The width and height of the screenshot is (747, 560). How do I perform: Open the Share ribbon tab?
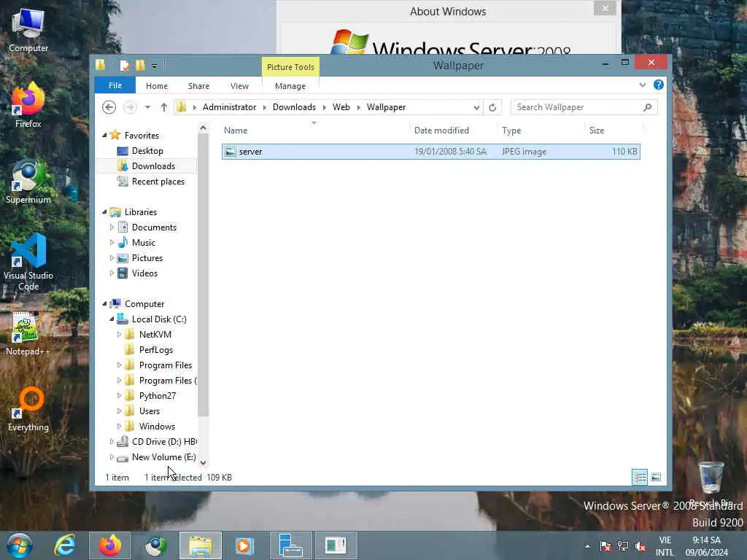[x=198, y=86]
